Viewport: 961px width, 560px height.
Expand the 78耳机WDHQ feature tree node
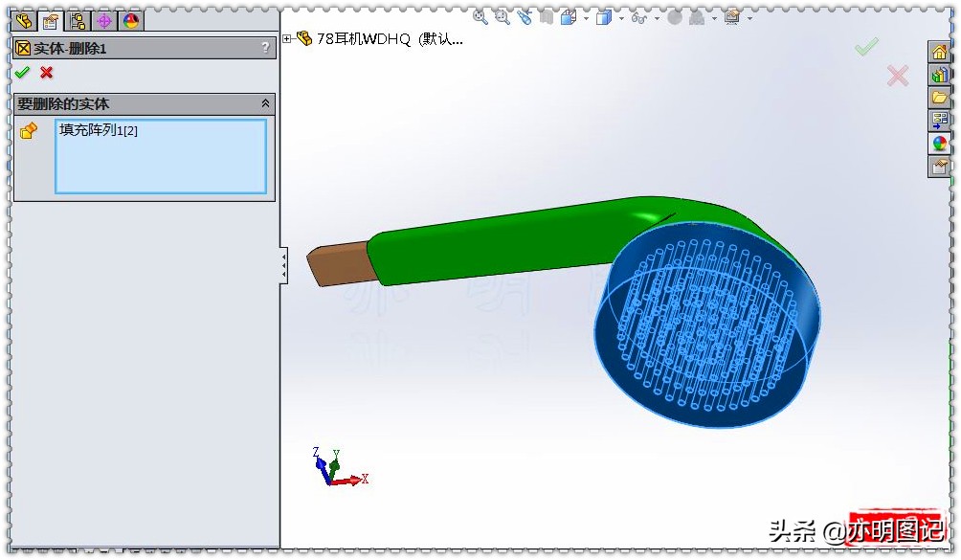click(x=287, y=40)
